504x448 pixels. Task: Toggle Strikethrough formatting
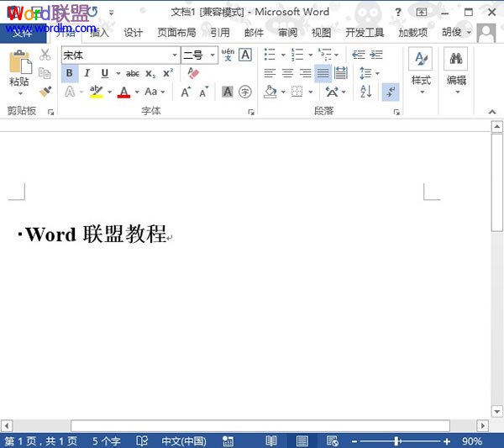coord(133,74)
